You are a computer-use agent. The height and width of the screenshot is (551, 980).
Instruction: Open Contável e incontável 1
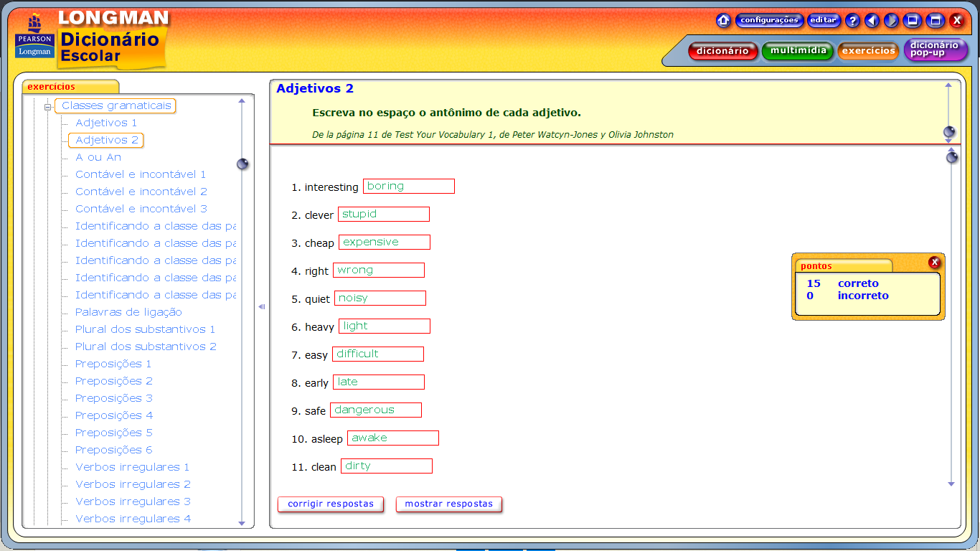(141, 174)
